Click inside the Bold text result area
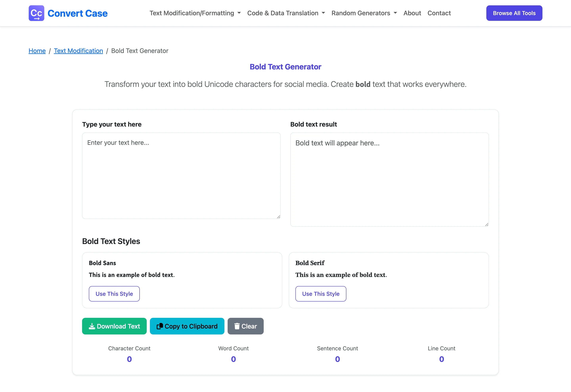571x392 pixels. tap(389, 180)
